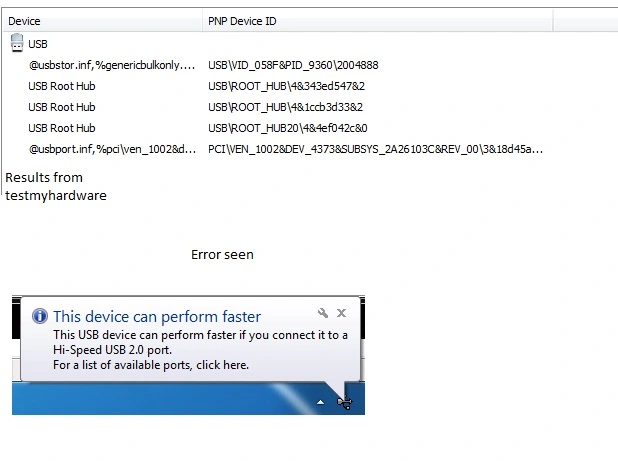This screenshot has height=461, width=618.
Task: Sort by Device column header
Action: tap(24, 20)
